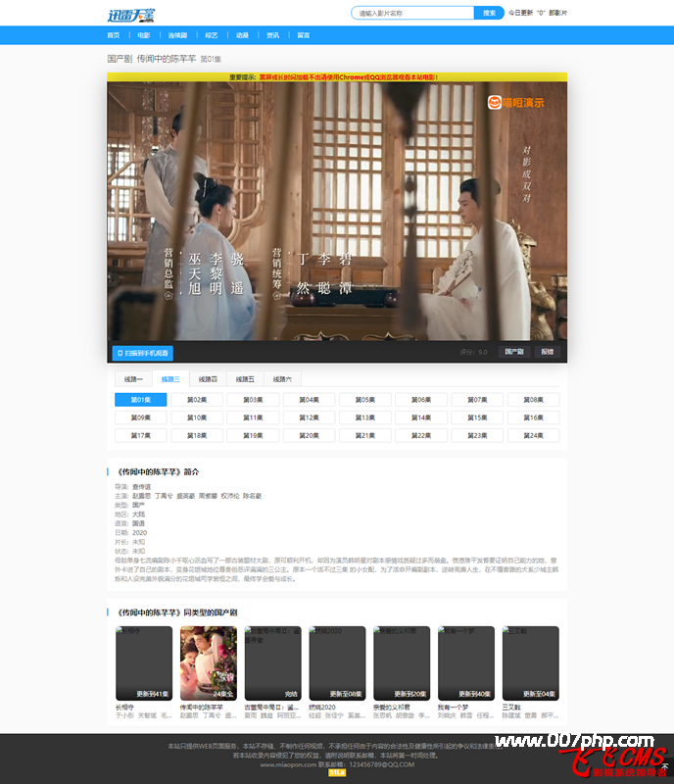Viewport: 674px width, 784px height.
Task: Click the 报错 report error button
Action: coord(547,352)
